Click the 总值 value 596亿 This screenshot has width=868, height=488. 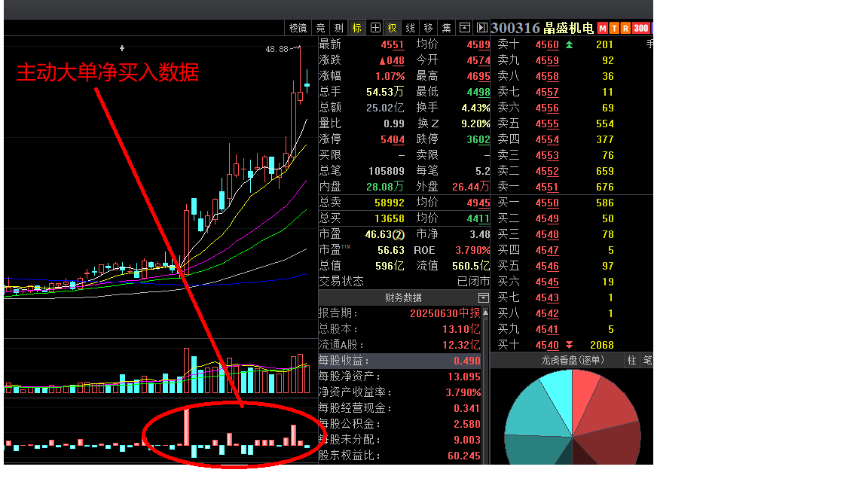389,266
